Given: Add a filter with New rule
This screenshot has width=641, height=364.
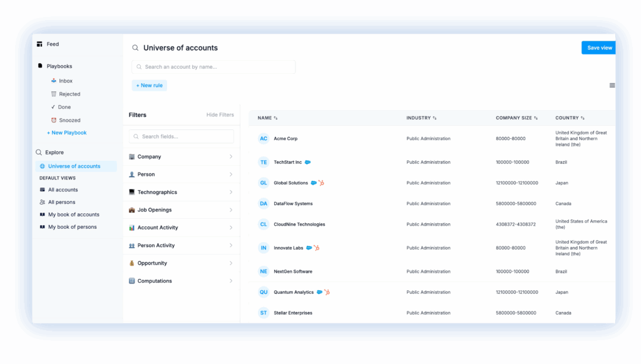Looking at the screenshot, I should tap(149, 86).
